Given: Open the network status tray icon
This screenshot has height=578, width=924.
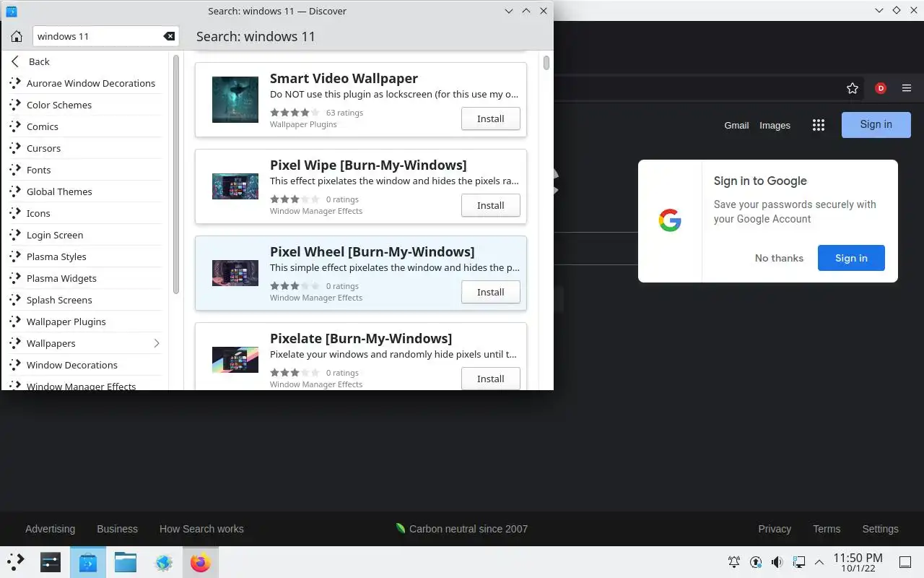Looking at the screenshot, I should click(798, 562).
